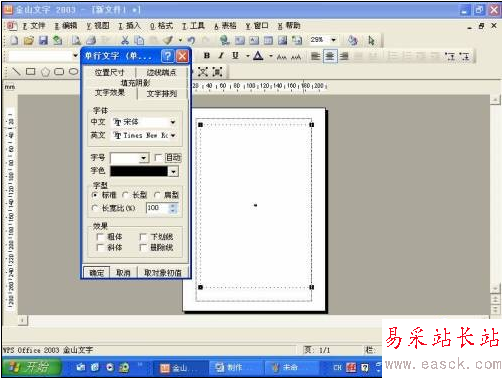Click the Save disk icon
This screenshot has height=379, width=502.
[43, 40]
